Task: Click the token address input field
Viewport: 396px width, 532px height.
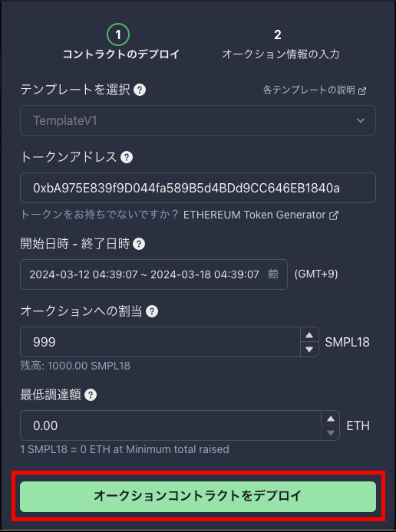Action: [x=198, y=188]
